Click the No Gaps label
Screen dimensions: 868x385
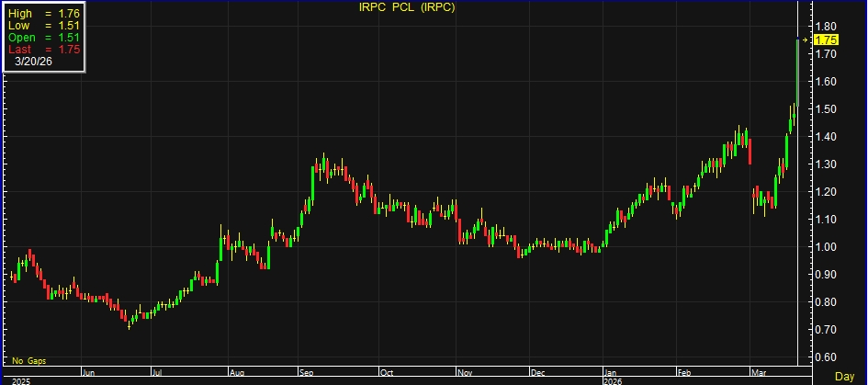click(x=29, y=360)
